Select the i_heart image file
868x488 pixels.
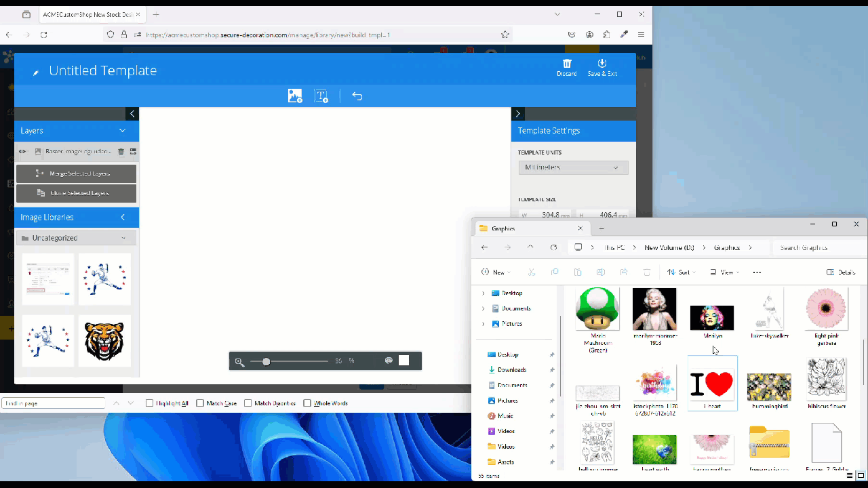pyautogui.click(x=712, y=384)
